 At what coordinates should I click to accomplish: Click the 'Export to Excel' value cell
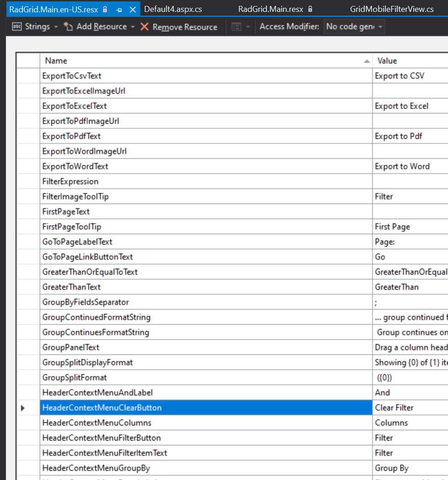click(x=411, y=106)
